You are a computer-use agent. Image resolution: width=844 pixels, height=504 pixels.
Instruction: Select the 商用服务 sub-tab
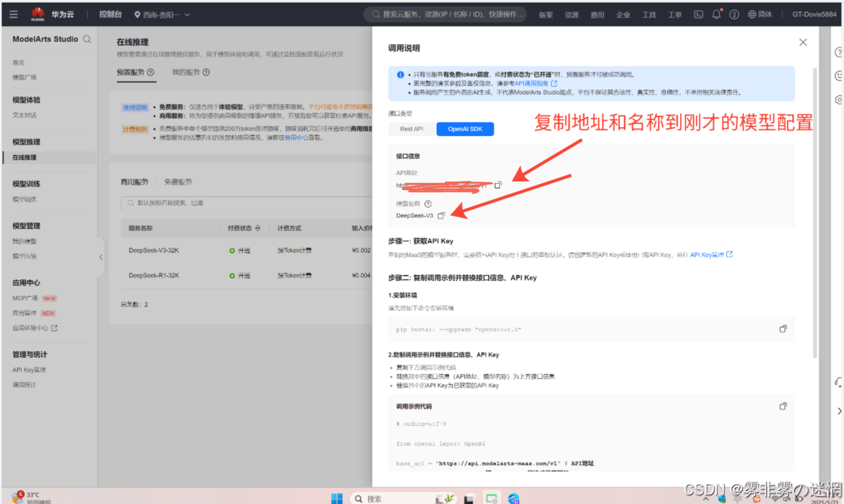[134, 182]
